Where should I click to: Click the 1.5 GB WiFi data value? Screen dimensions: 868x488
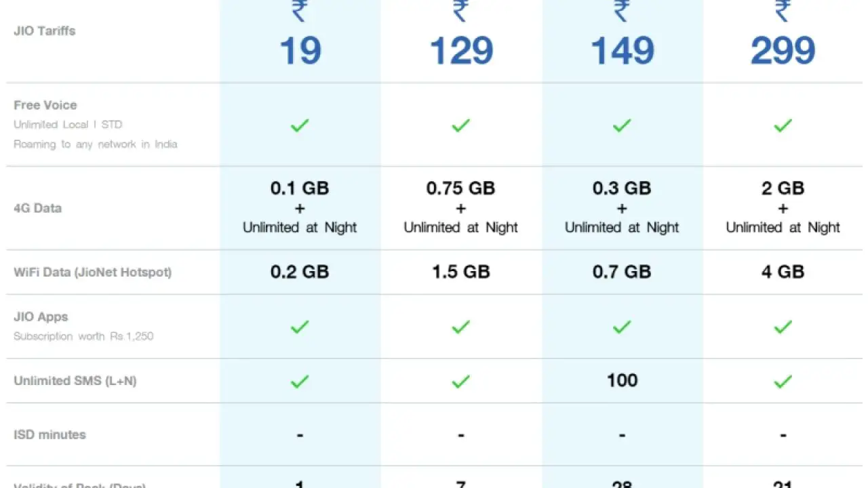461,272
